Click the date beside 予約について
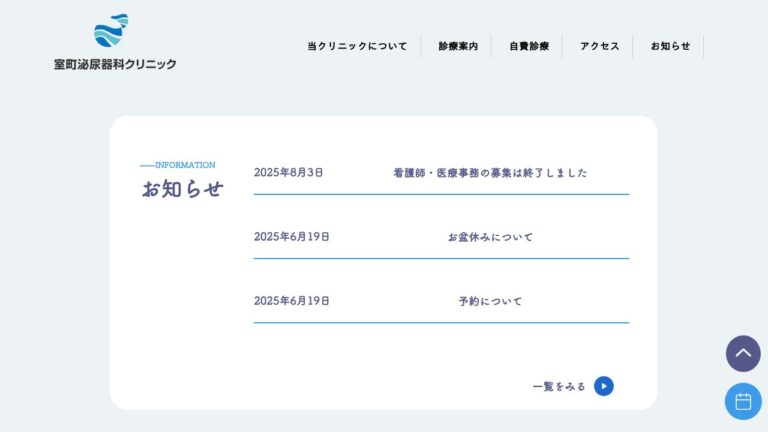Viewport: 768px width, 432px height. point(291,301)
